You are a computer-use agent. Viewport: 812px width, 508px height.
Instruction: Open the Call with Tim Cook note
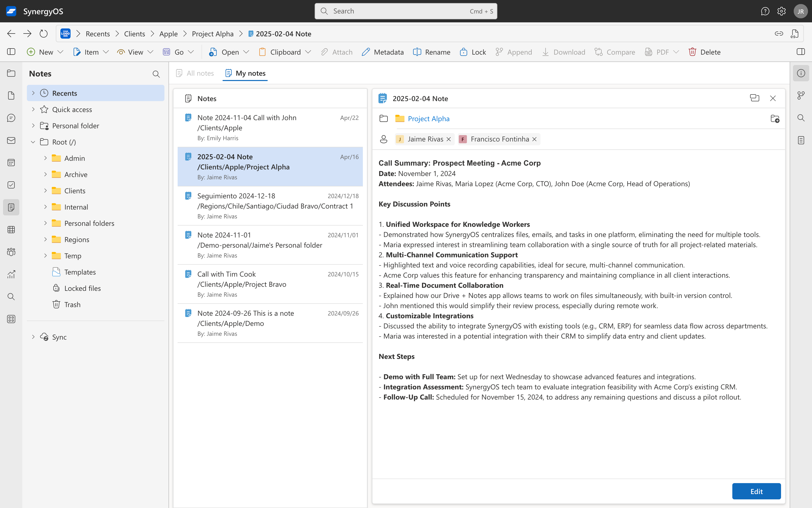pyautogui.click(x=270, y=284)
